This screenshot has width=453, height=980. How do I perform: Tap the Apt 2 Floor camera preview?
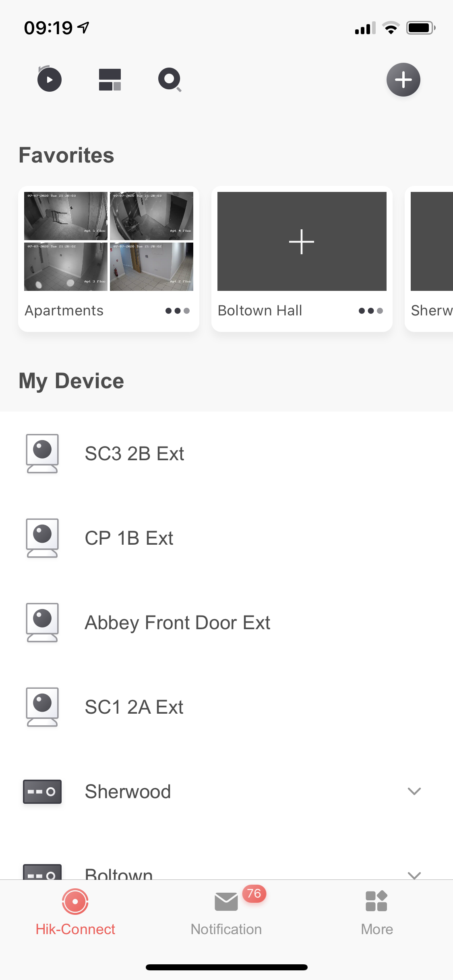pos(151,266)
